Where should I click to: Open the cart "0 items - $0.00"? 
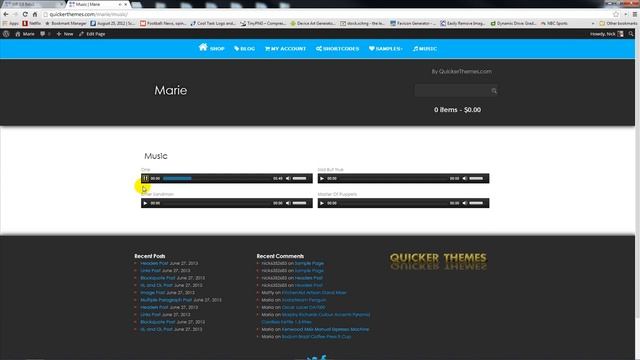pos(457,110)
